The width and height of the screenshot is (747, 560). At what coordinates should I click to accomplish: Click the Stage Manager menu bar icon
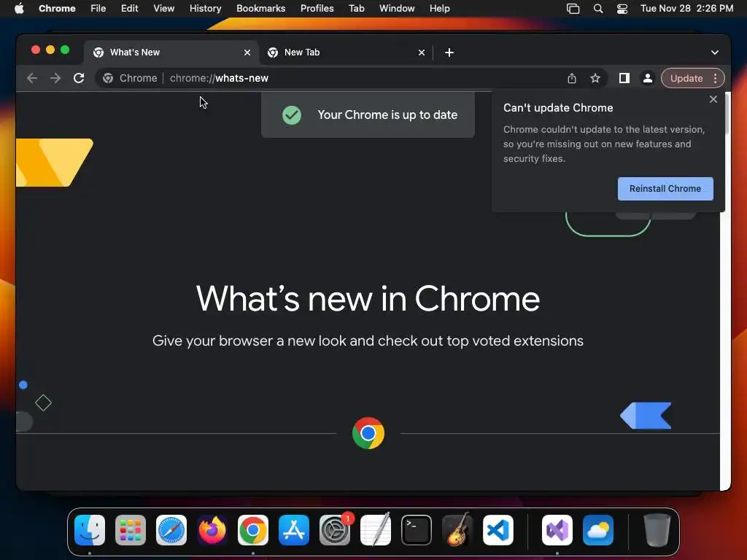[573, 9]
